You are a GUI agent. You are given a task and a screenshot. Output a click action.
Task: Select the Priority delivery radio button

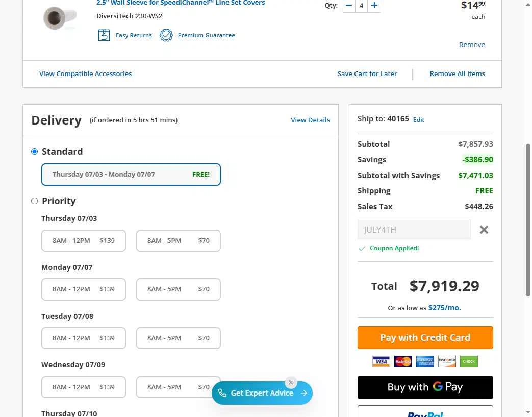[34, 201]
